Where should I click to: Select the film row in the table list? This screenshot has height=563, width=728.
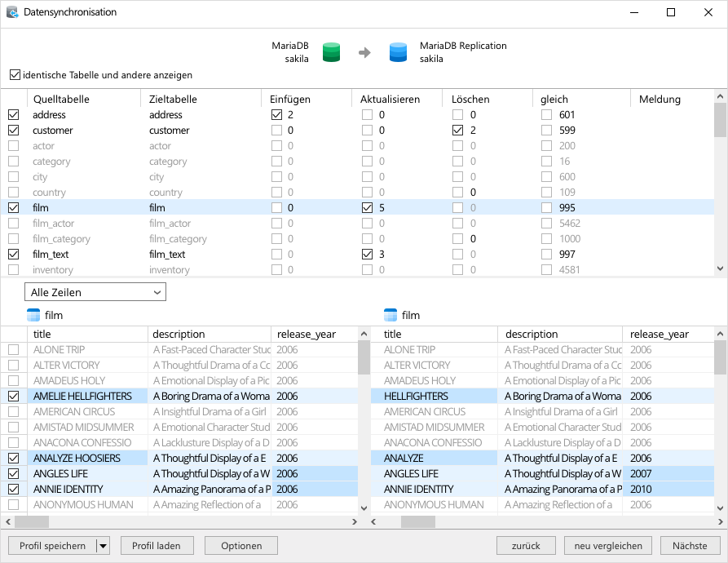tap(358, 207)
